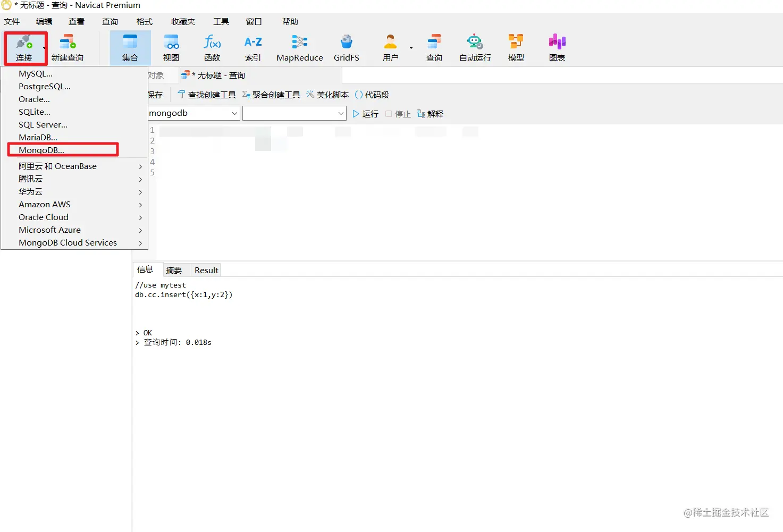Screen dimensions: 783x532
Task: Open the MapReduce toolbar icon
Action: 300,48
